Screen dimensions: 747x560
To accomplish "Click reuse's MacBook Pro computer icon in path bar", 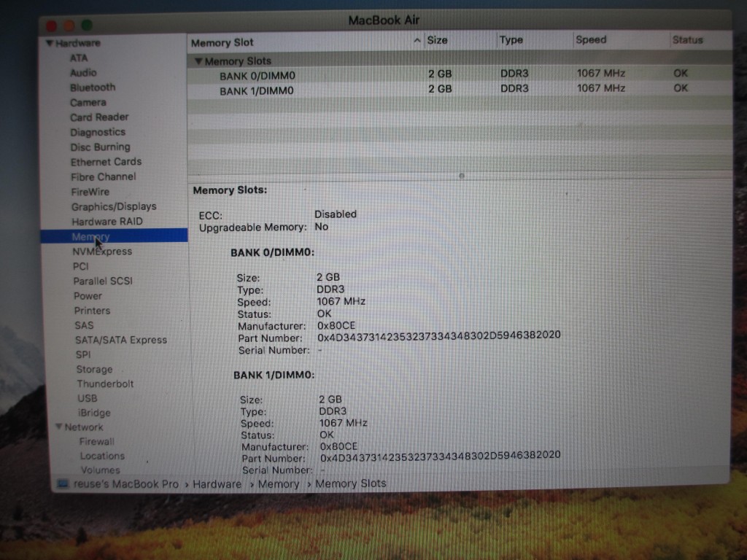I will tap(63, 484).
